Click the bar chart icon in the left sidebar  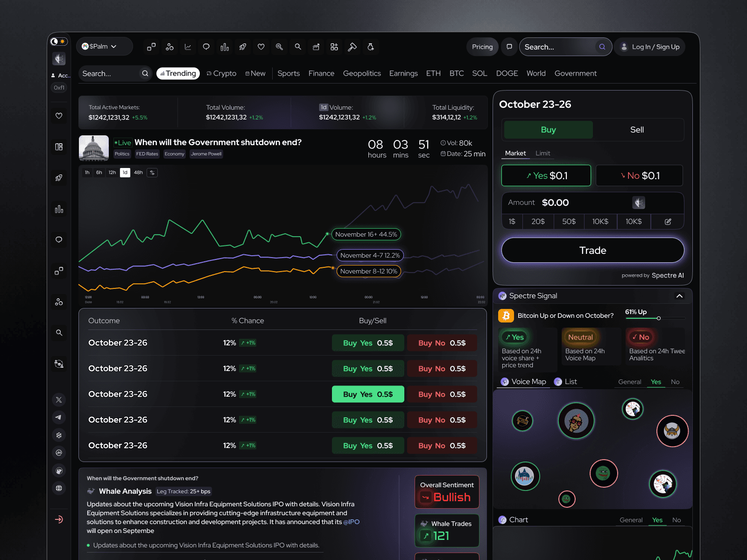coord(59,209)
